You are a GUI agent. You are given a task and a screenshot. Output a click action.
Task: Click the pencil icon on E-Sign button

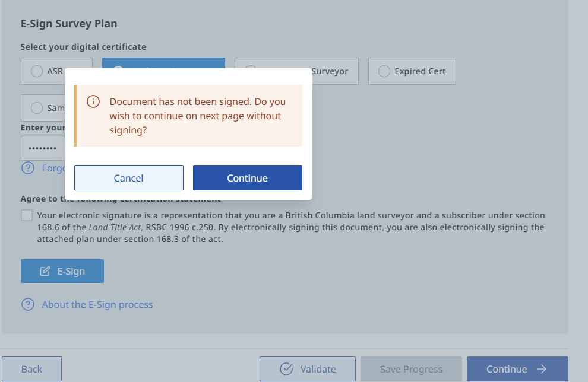point(45,271)
